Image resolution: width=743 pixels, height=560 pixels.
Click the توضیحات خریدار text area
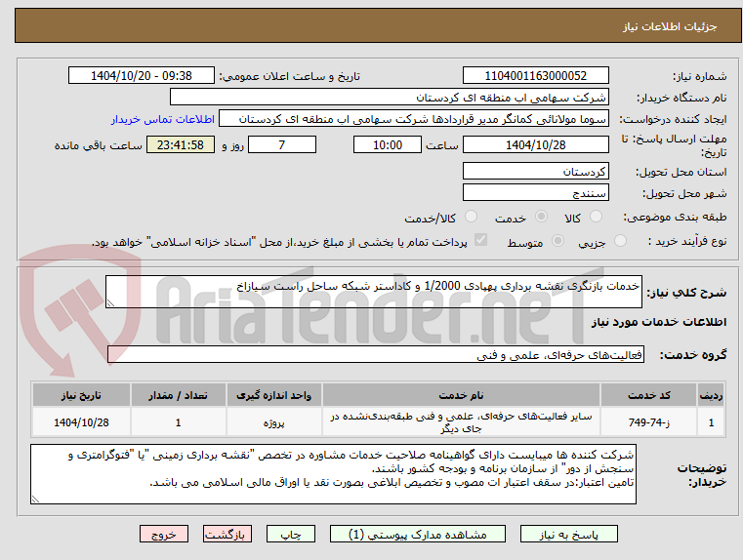pos(333,474)
